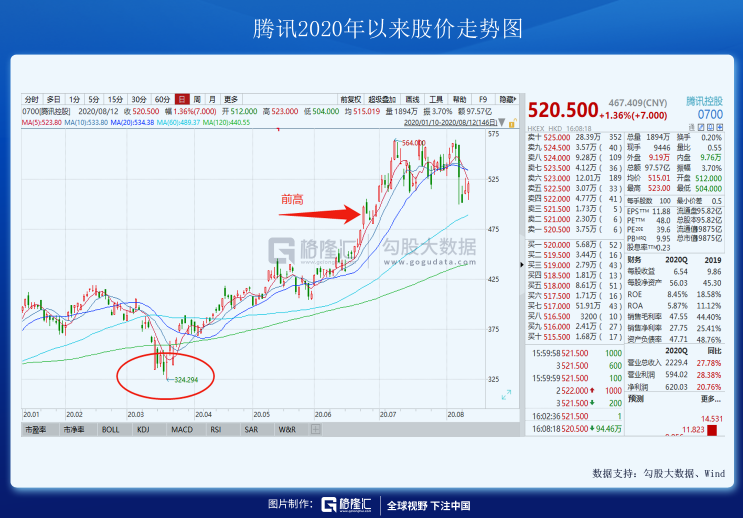This screenshot has width=743, height=518.
Task: Switch to the 月 monthly period
Action: (212, 100)
